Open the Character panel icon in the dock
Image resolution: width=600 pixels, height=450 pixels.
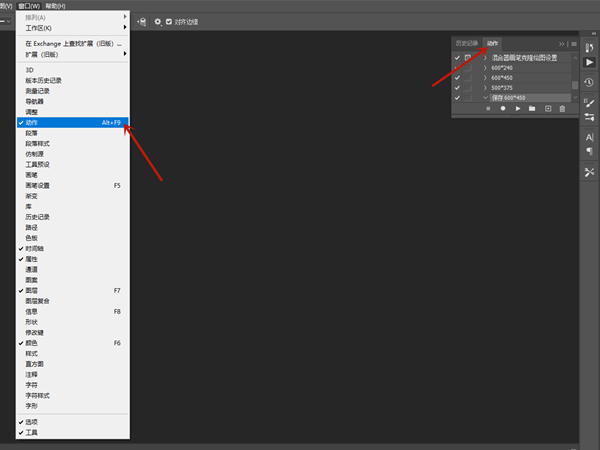(x=589, y=137)
